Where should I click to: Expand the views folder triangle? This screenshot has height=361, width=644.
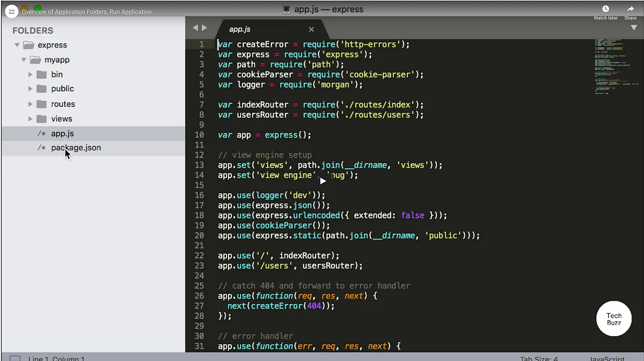point(31,119)
